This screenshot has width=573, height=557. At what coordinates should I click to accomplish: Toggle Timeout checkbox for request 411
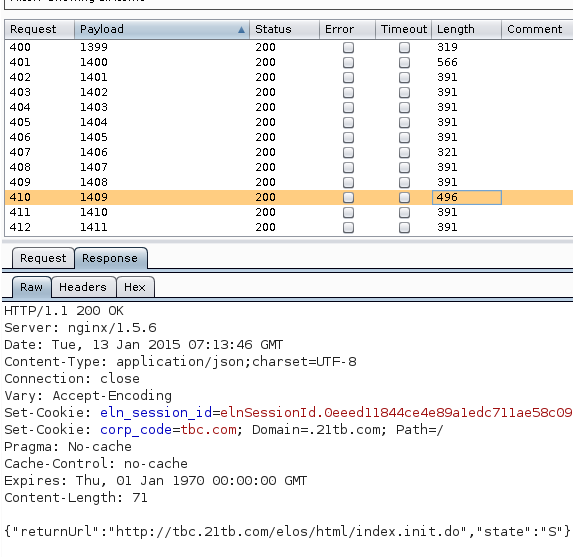404,212
